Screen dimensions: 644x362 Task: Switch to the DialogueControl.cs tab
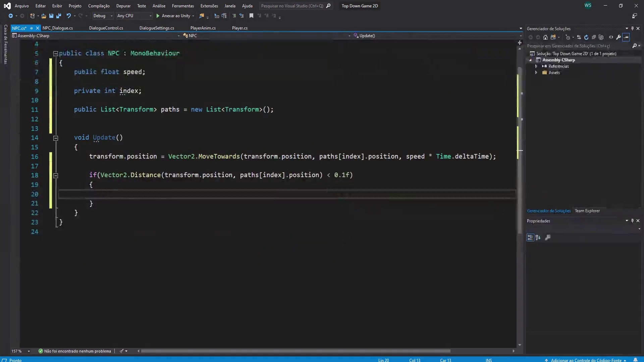[106, 28]
